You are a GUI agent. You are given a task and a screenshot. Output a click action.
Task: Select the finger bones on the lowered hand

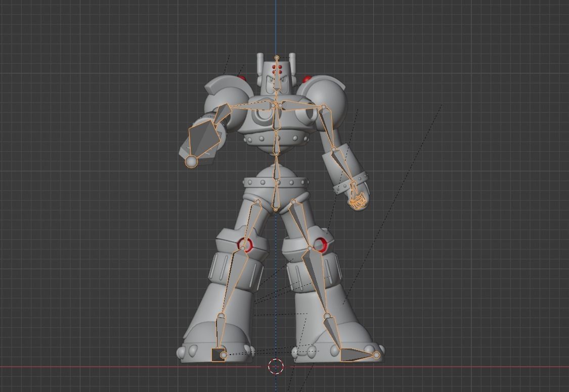click(358, 201)
